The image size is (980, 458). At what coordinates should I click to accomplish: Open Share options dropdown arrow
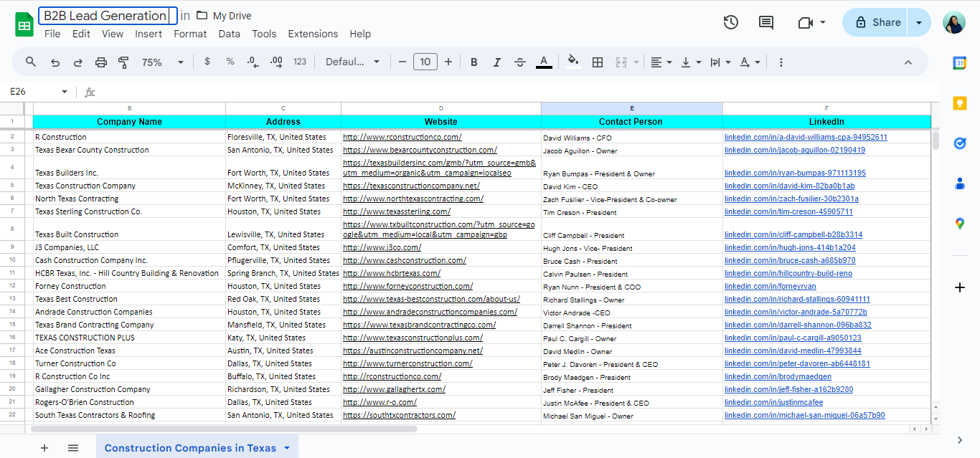pyautogui.click(x=919, y=22)
